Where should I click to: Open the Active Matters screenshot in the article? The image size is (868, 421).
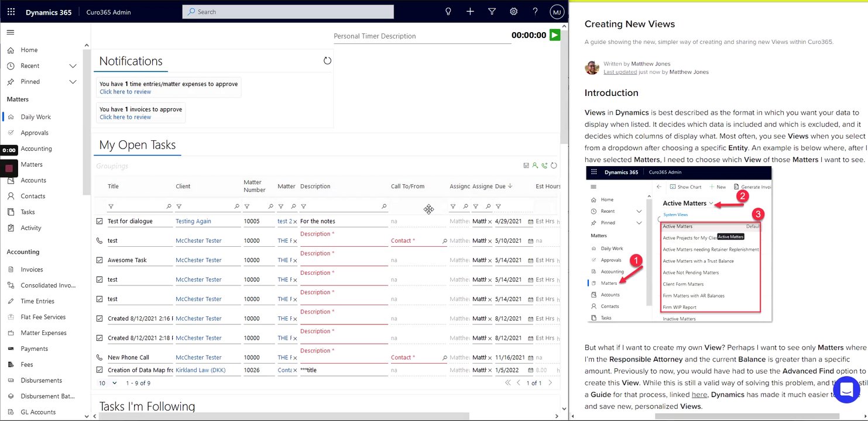tap(679, 244)
